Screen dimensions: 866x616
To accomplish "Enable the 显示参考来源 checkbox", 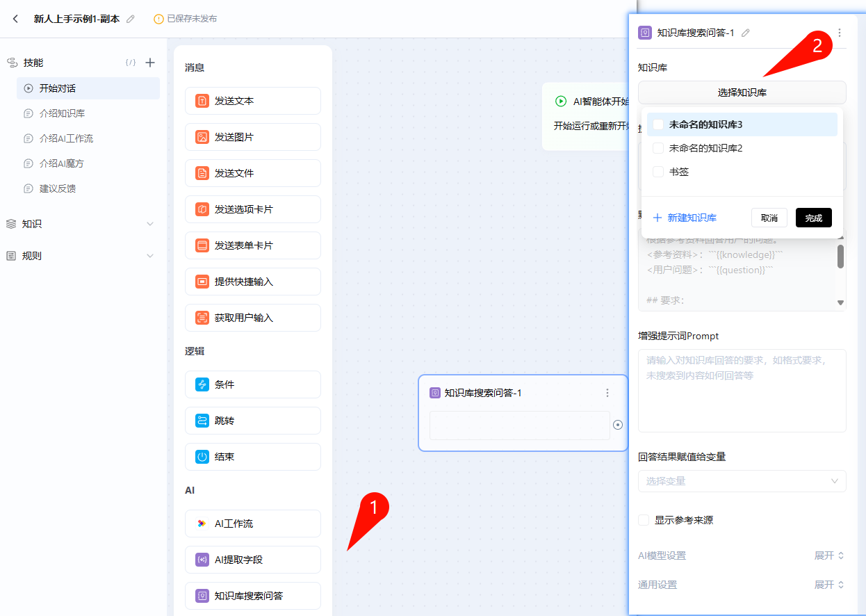I will 644,520.
